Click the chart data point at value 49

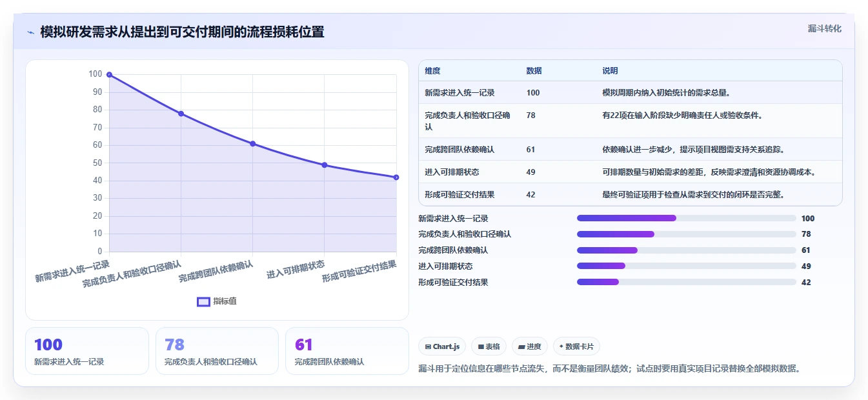325,165
